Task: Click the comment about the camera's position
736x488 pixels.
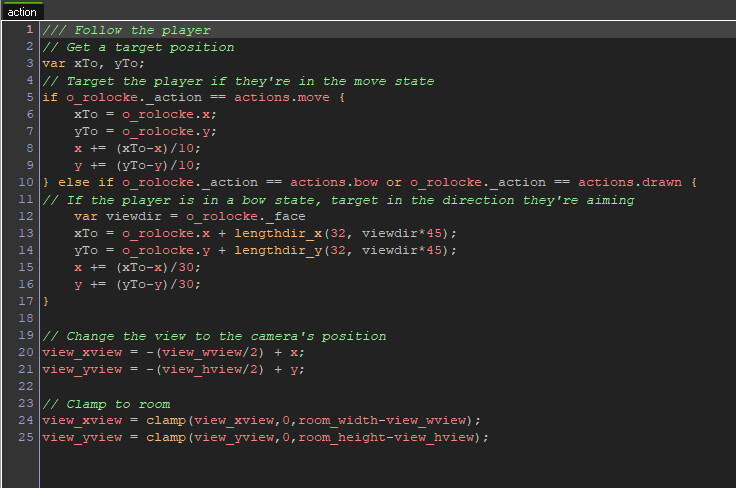Action: (214, 336)
